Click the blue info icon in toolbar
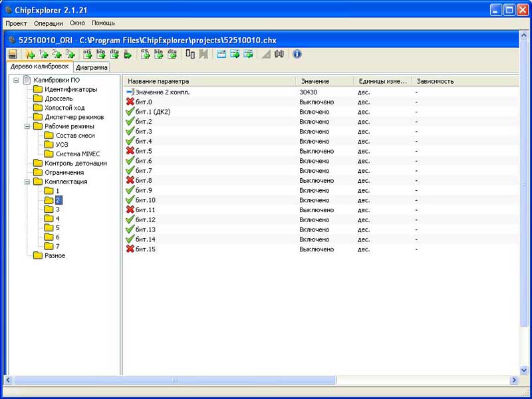532x399 pixels. tap(297, 54)
